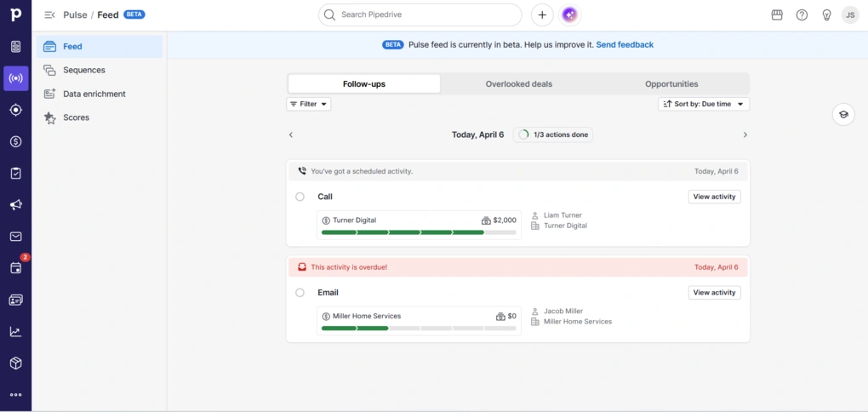This screenshot has height=412, width=868.
Task: Open Deals dollar icon in left sidebar
Action: coord(15,142)
